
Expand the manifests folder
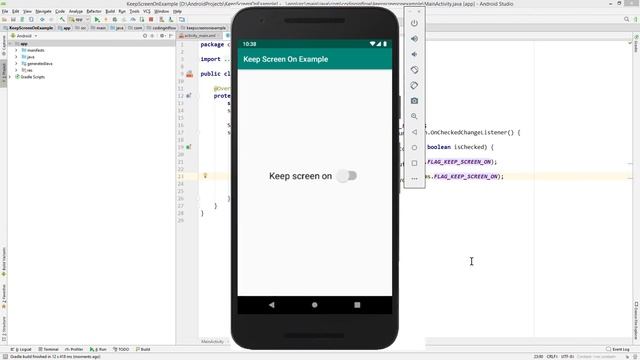click(16, 50)
